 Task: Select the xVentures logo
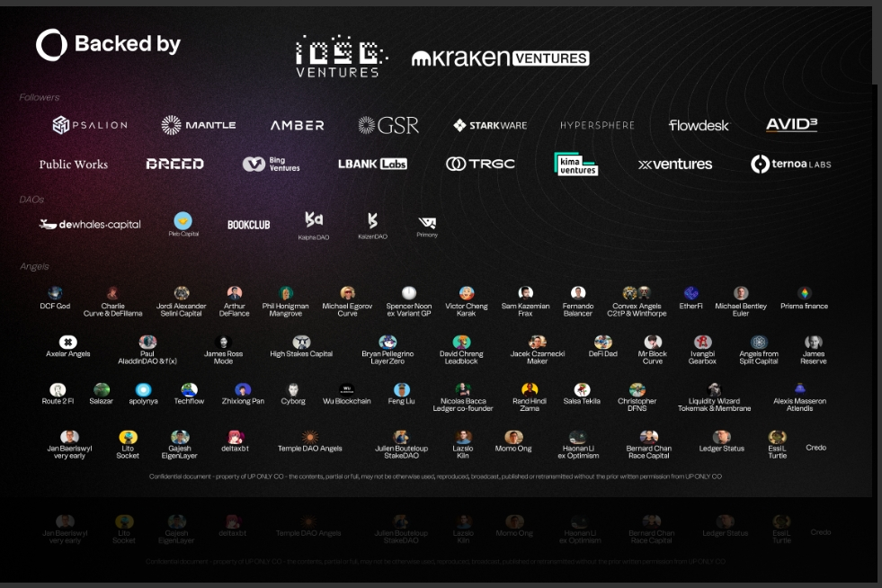[675, 164]
